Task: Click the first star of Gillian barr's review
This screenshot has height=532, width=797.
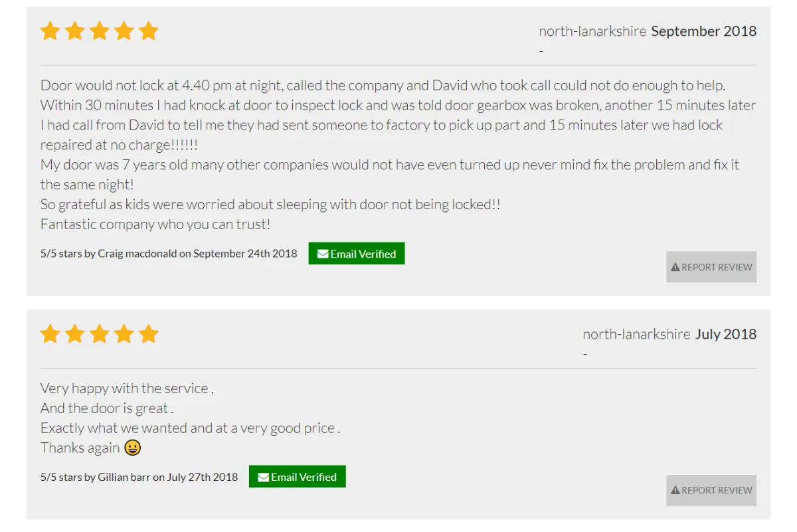Action: (50, 334)
